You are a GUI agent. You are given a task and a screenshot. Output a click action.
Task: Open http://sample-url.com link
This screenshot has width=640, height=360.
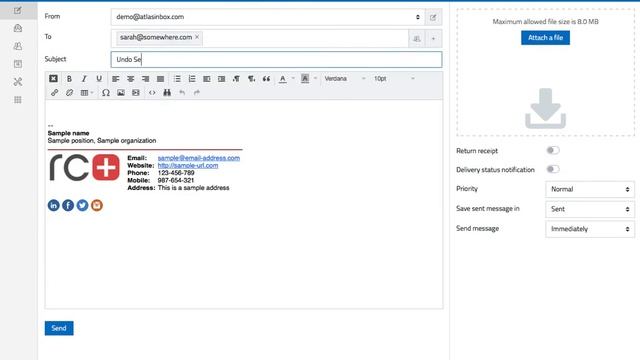tap(188, 165)
